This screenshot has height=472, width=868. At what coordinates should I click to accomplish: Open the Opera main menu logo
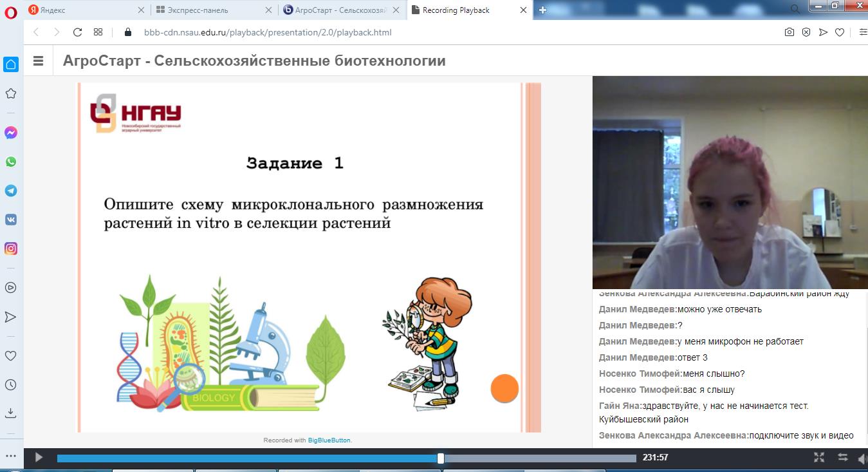(x=10, y=11)
